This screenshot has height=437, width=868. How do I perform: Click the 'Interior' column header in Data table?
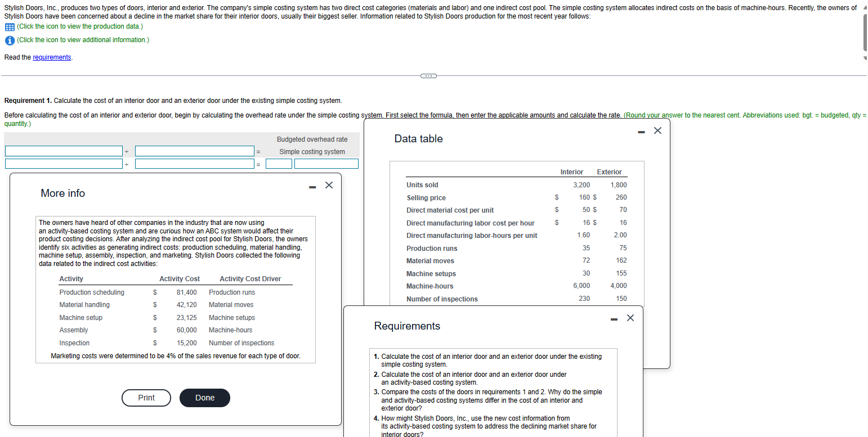[x=572, y=172]
